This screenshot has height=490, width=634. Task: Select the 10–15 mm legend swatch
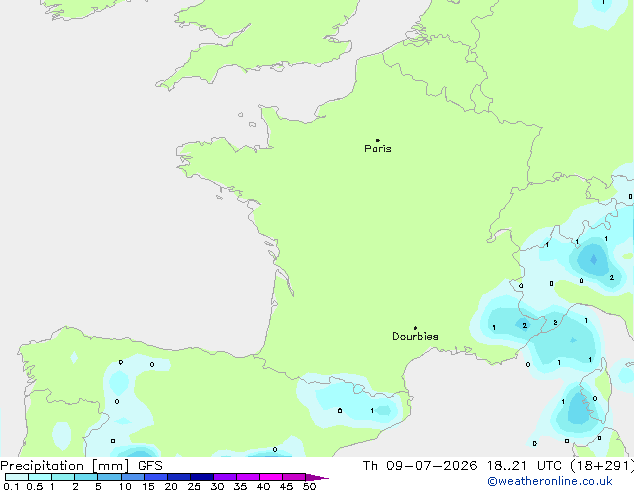pos(133,477)
